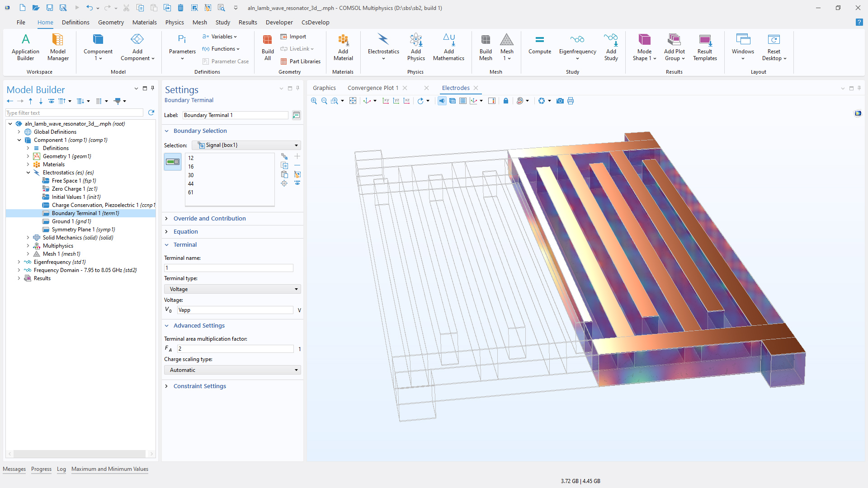Screen dimensions: 868x488
Task: Click the Voltage V0 input field
Action: (235, 310)
